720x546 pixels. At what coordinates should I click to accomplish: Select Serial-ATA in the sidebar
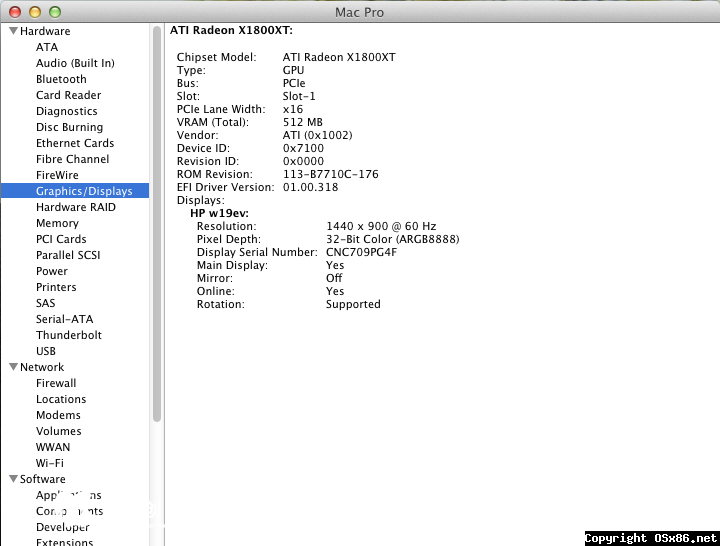[64, 319]
